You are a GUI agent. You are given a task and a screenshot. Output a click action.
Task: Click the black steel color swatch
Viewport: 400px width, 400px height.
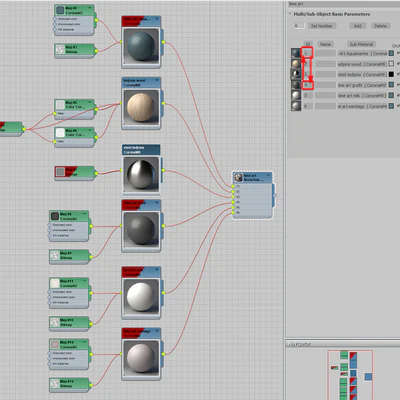click(x=391, y=74)
